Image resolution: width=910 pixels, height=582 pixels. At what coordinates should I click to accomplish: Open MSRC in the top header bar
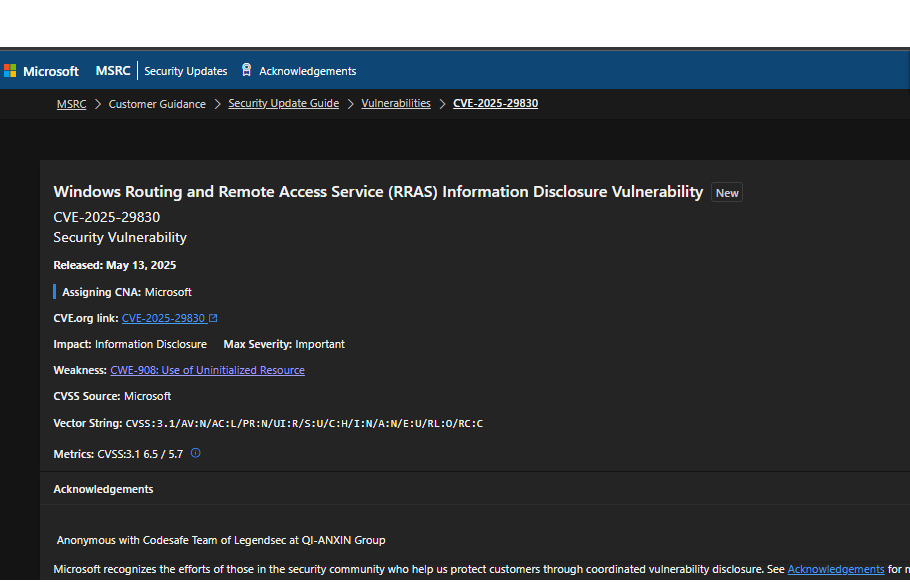113,71
